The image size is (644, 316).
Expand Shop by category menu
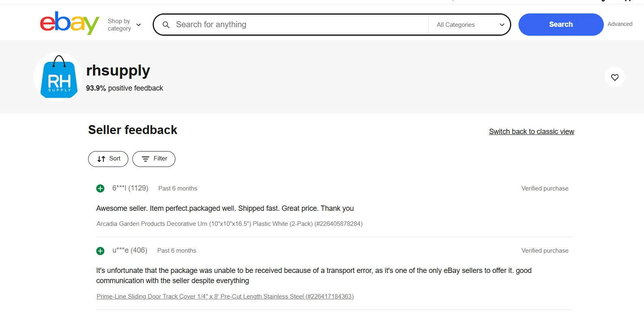tap(124, 25)
